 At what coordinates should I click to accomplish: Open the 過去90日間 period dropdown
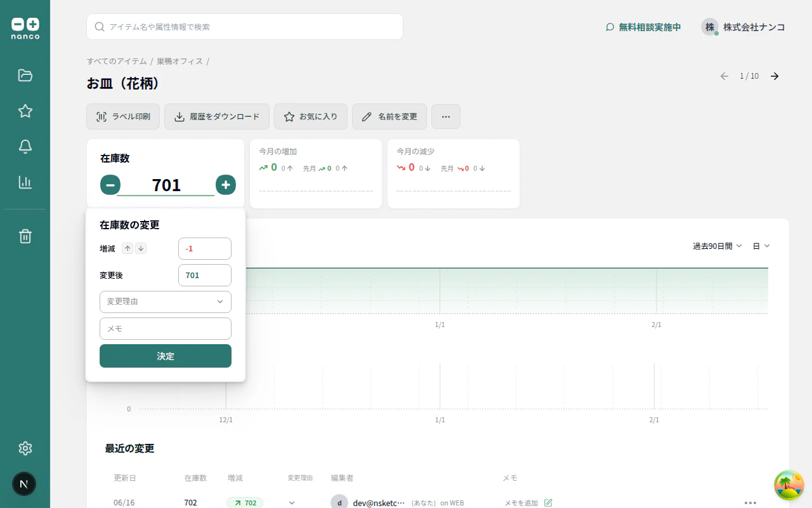(717, 246)
